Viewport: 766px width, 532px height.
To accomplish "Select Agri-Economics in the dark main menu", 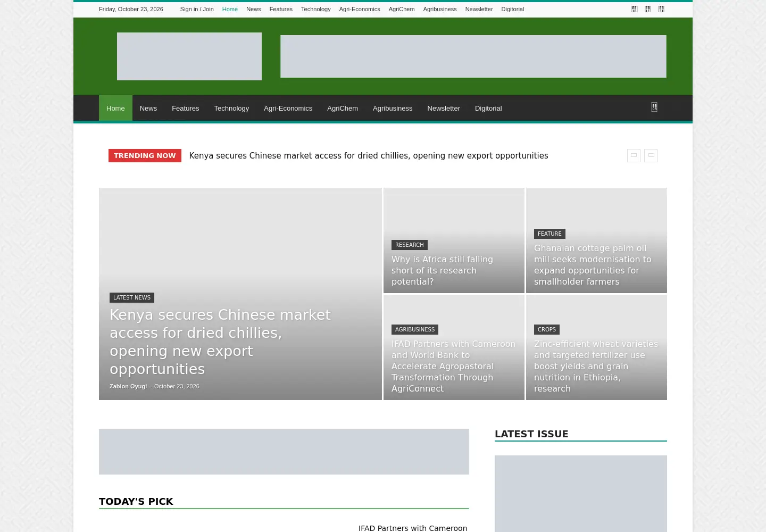I will tap(288, 108).
